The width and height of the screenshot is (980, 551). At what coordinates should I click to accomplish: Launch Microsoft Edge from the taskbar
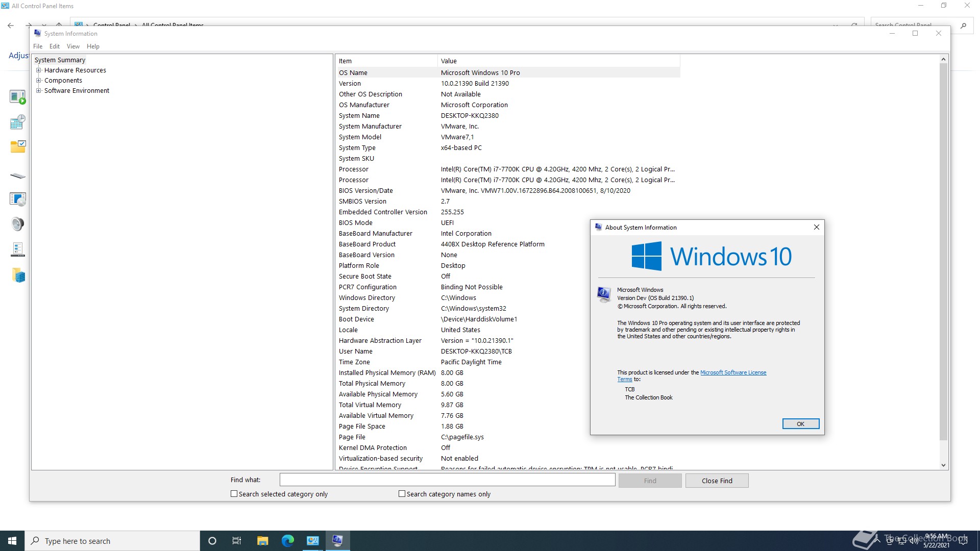point(287,541)
